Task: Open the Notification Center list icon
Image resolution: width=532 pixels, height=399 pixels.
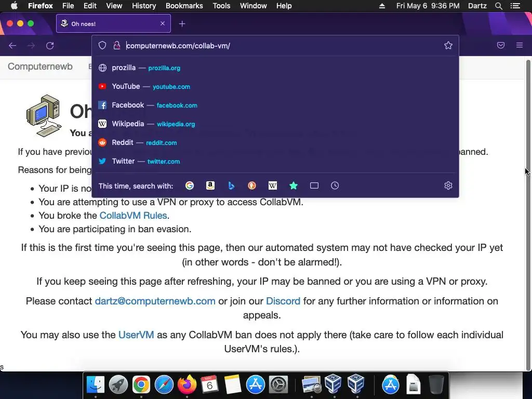Action: [x=515, y=6]
